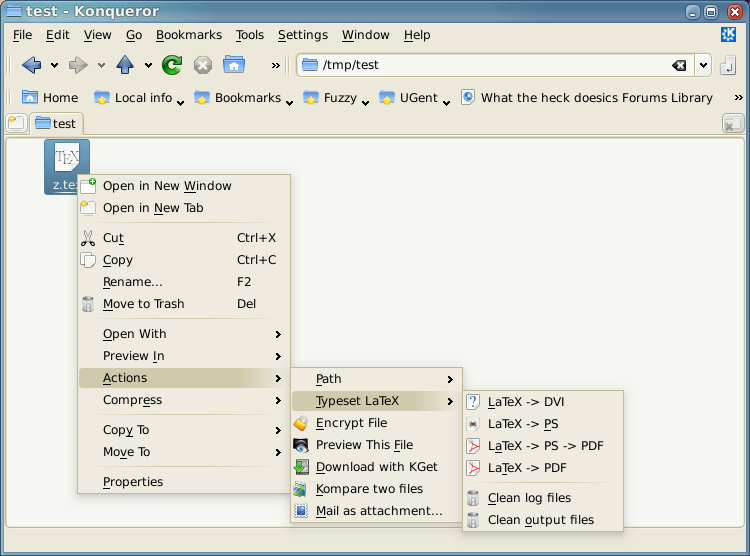750x556 pixels.
Task: Open the 'What the heck doesics Forums Library' bookmark
Action: point(587,98)
